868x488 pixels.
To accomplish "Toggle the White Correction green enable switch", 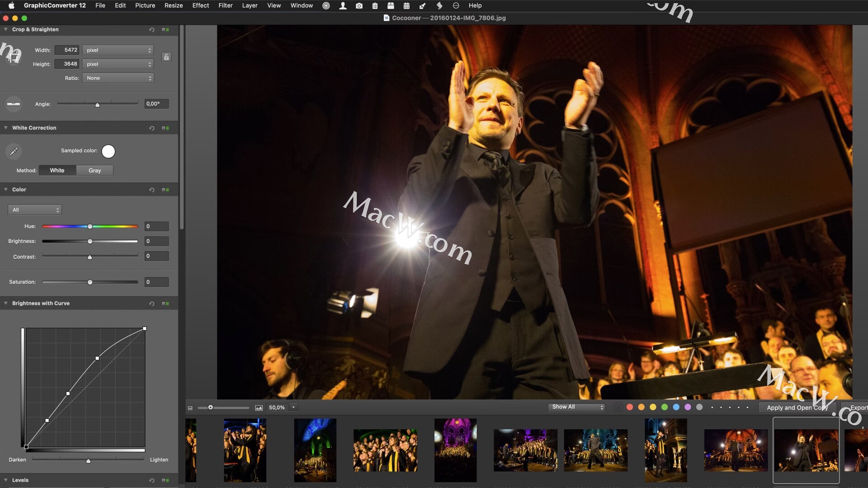I will [x=165, y=128].
